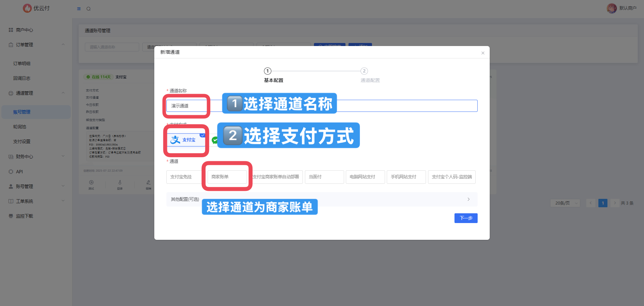This screenshot has height=306, width=644.
Task: Collapse the 订单管理 sidebar menu
Action: 63,45
